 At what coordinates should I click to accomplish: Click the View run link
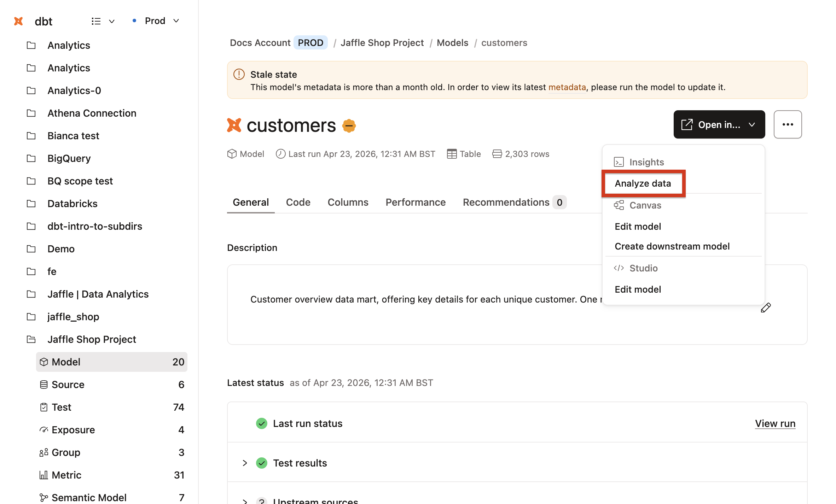pos(775,423)
